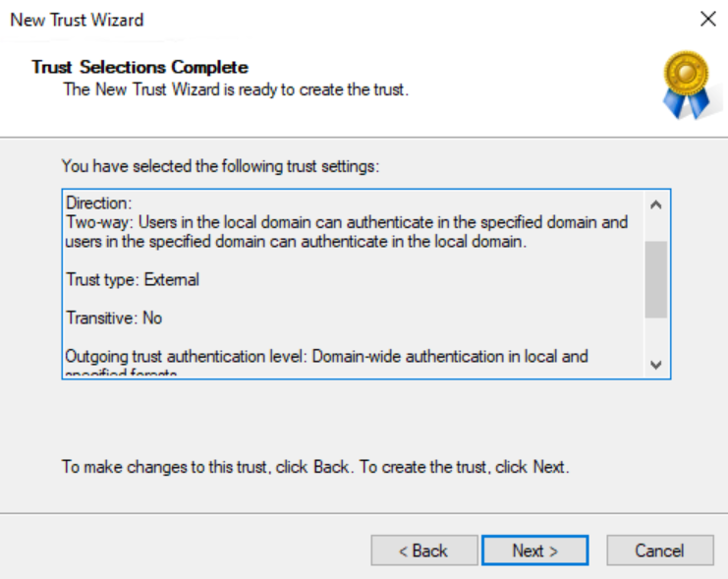Close the New Trust Wizard window
The height and width of the screenshot is (579, 728).
(707, 19)
